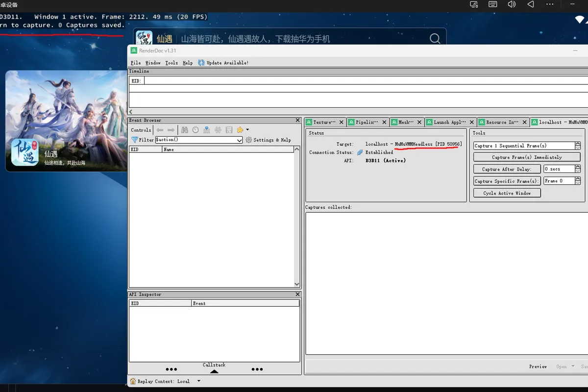588x392 pixels.
Task: Click the left three-dots handle beside Callstack
Action: [171, 369]
